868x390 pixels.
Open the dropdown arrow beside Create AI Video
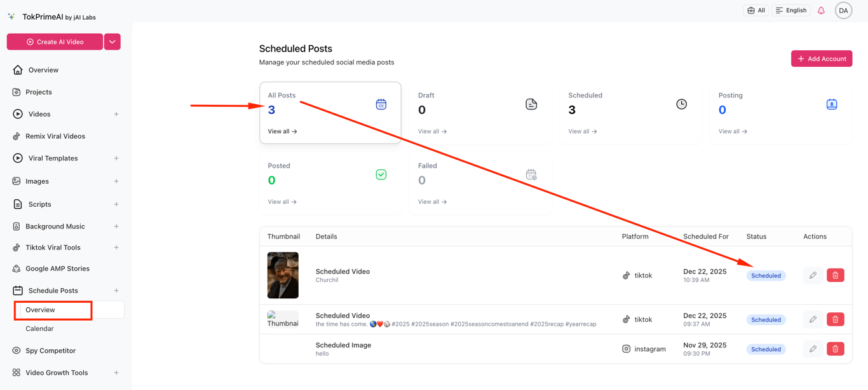pos(112,42)
